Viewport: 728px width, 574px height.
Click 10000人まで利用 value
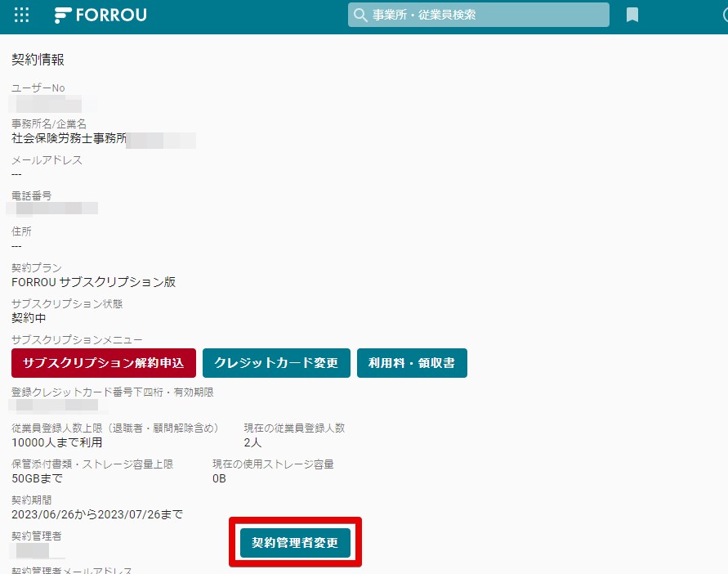[56, 442]
